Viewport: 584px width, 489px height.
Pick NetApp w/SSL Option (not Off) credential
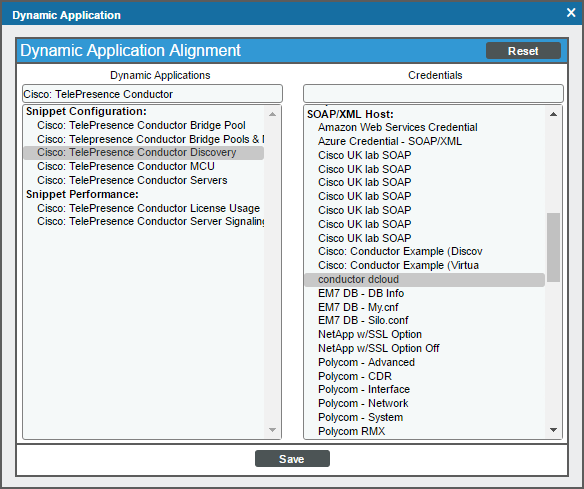click(425, 334)
